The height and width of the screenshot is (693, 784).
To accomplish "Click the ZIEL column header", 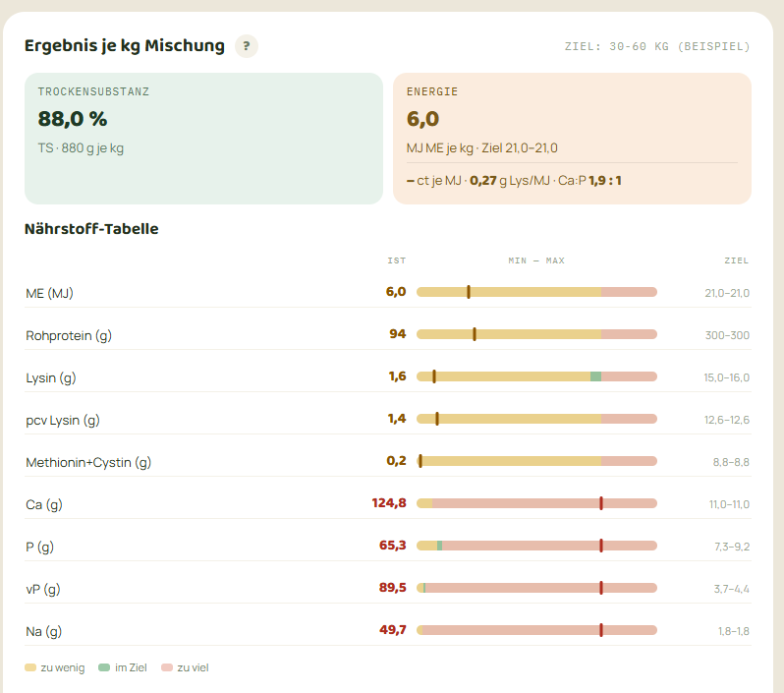I will click(737, 260).
